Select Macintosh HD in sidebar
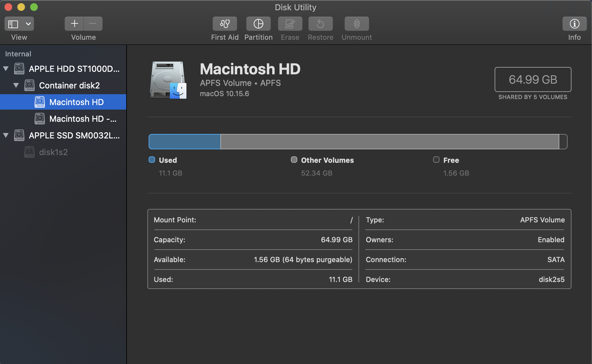 click(x=63, y=102)
